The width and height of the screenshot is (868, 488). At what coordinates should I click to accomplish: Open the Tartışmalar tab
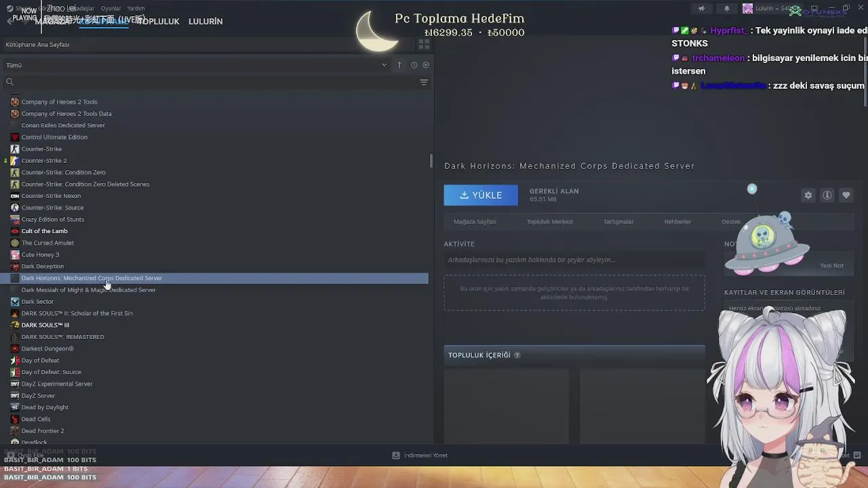point(618,222)
